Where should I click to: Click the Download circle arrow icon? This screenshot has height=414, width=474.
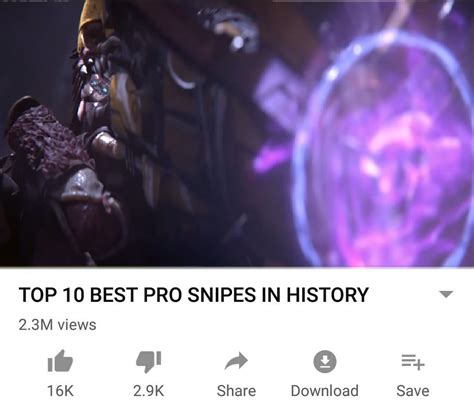click(x=325, y=362)
